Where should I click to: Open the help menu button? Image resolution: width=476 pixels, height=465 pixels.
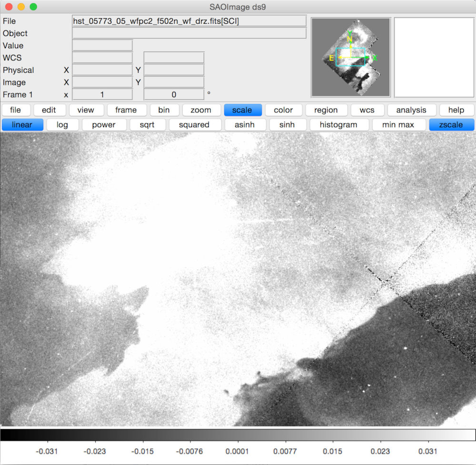(x=456, y=110)
